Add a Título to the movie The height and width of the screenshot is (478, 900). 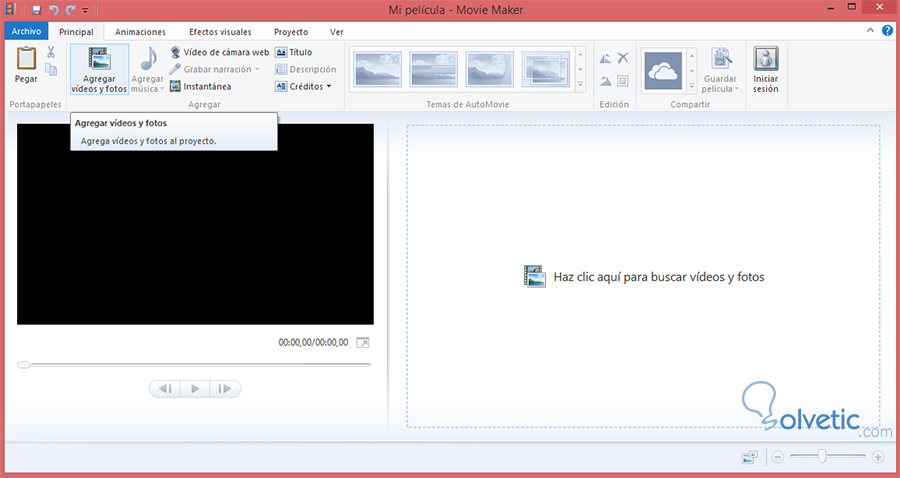point(294,52)
